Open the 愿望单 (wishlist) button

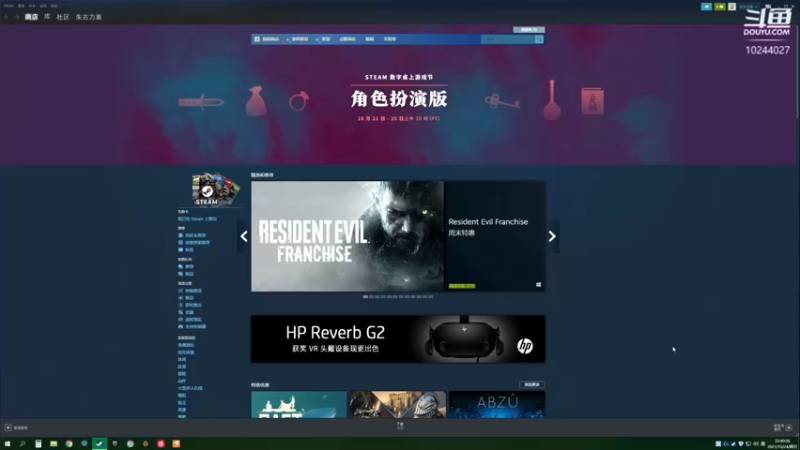click(529, 30)
